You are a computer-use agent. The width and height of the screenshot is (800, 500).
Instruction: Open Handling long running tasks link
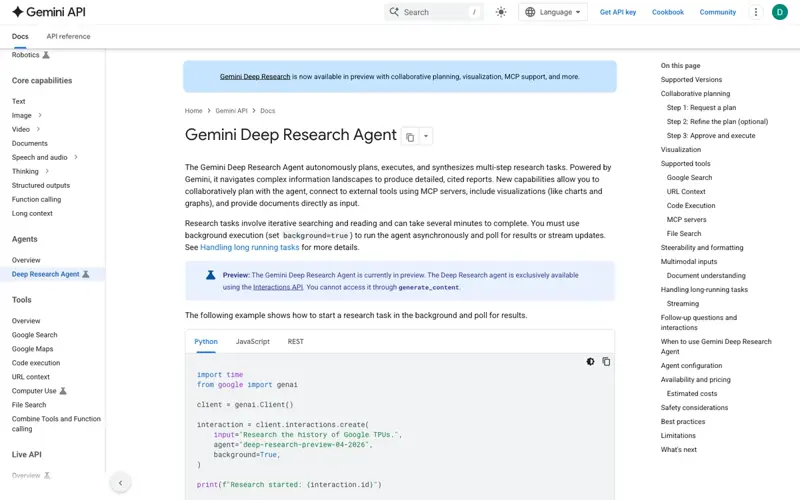[249, 247]
